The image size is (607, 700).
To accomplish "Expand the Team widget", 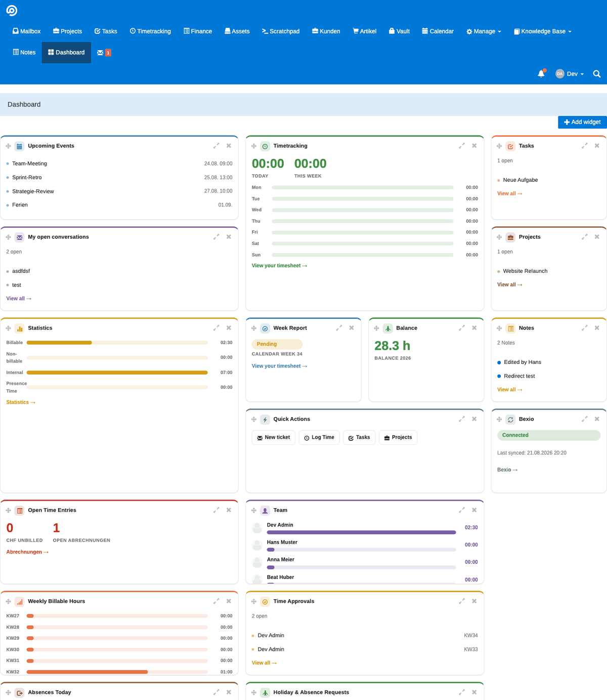I will click(462, 510).
